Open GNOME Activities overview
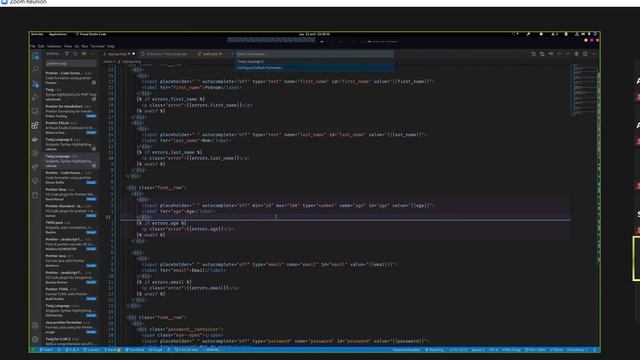This screenshot has width=640, height=360. click(x=37, y=34)
